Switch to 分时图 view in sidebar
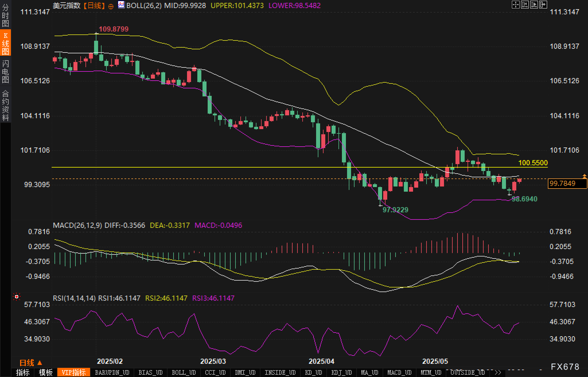The height and width of the screenshot is (377, 588). click(x=5, y=15)
